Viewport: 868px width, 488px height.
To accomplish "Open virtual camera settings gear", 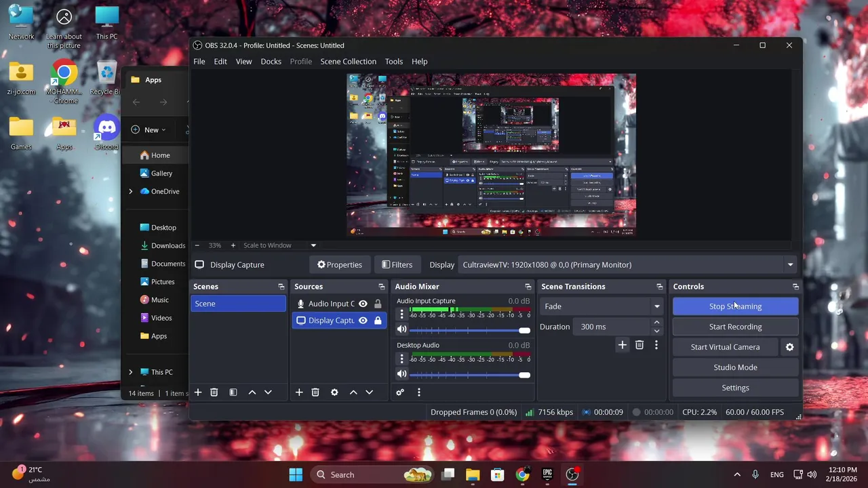I will click(x=789, y=347).
